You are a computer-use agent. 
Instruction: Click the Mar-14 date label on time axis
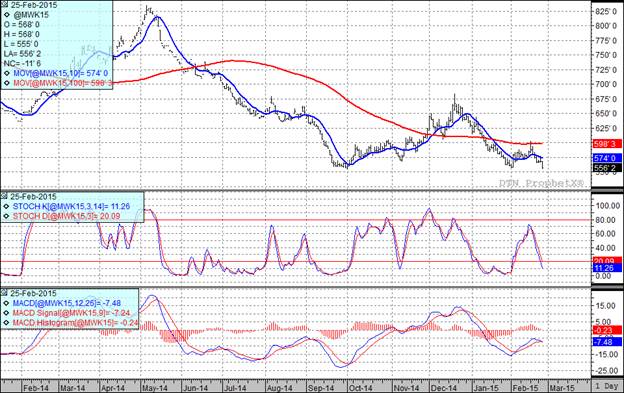point(73,388)
